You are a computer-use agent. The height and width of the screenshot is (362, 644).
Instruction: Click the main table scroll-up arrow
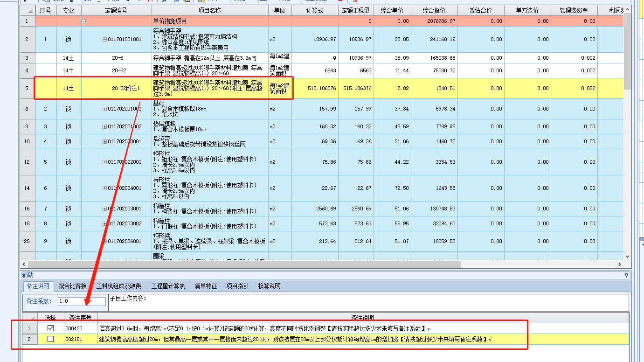pos(627,9)
